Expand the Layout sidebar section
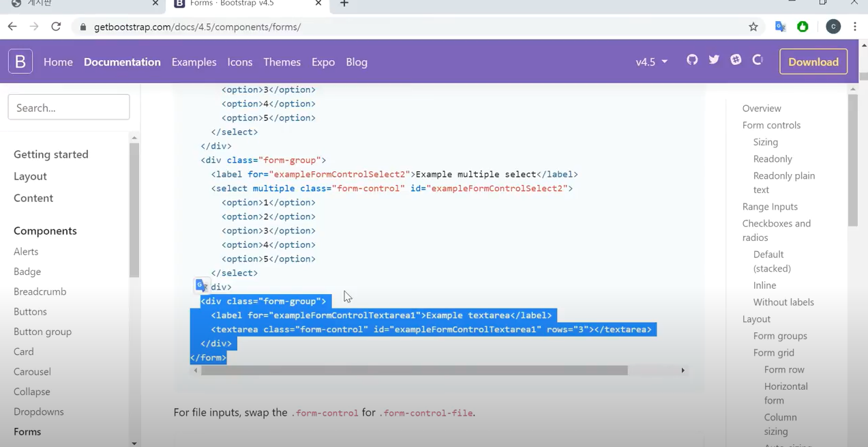 click(30, 176)
